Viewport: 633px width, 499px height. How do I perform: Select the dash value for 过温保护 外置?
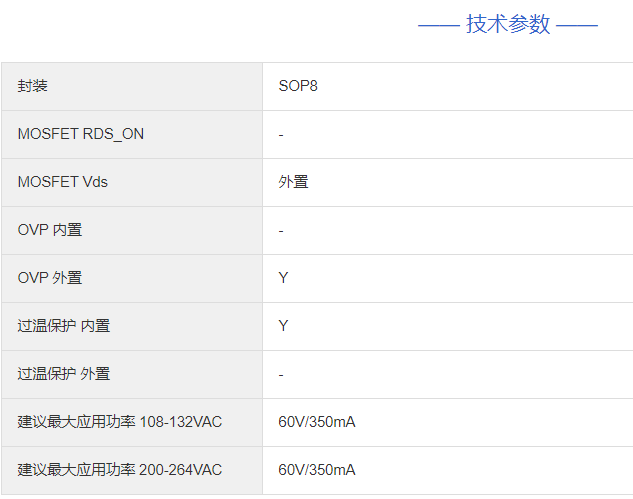tap(282, 374)
